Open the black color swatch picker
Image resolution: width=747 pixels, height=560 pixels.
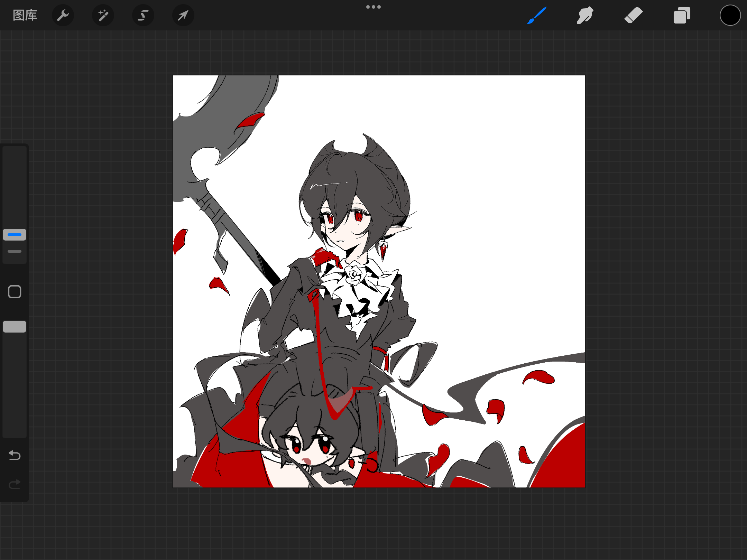730,15
